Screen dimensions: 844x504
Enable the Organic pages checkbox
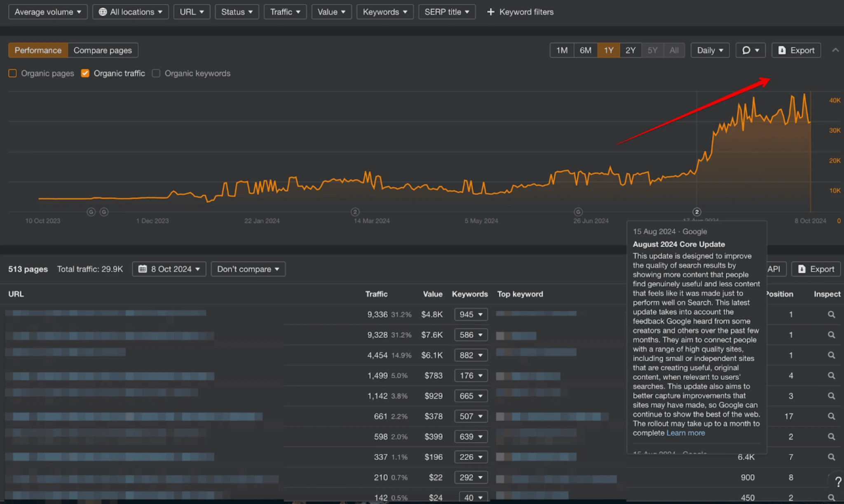click(x=12, y=73)
